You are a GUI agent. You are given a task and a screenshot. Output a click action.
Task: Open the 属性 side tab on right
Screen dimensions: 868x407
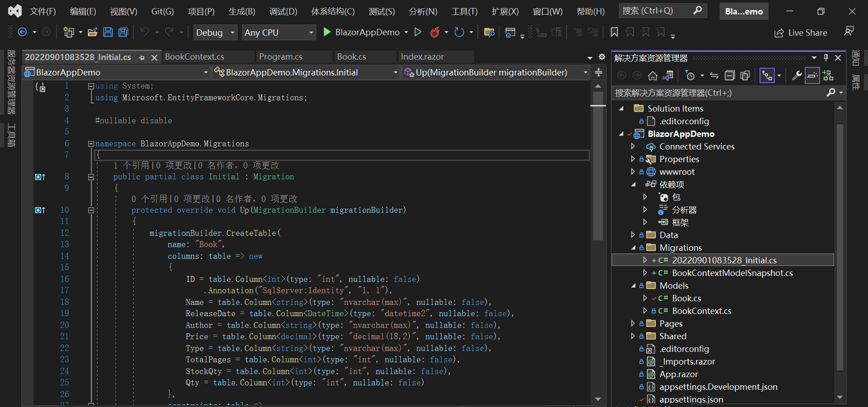coord(856,82)
